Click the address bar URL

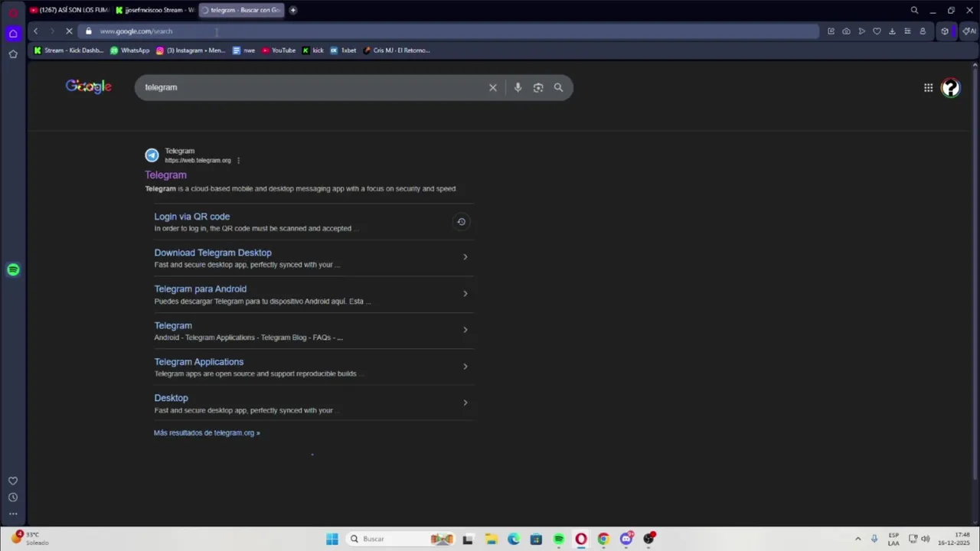coord(136,31)
